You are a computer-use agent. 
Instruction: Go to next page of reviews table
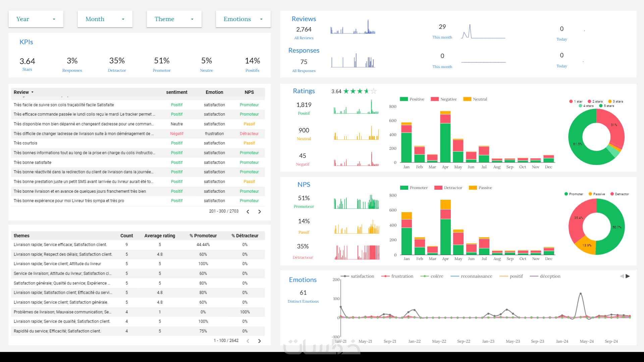(x=259, y=212)
